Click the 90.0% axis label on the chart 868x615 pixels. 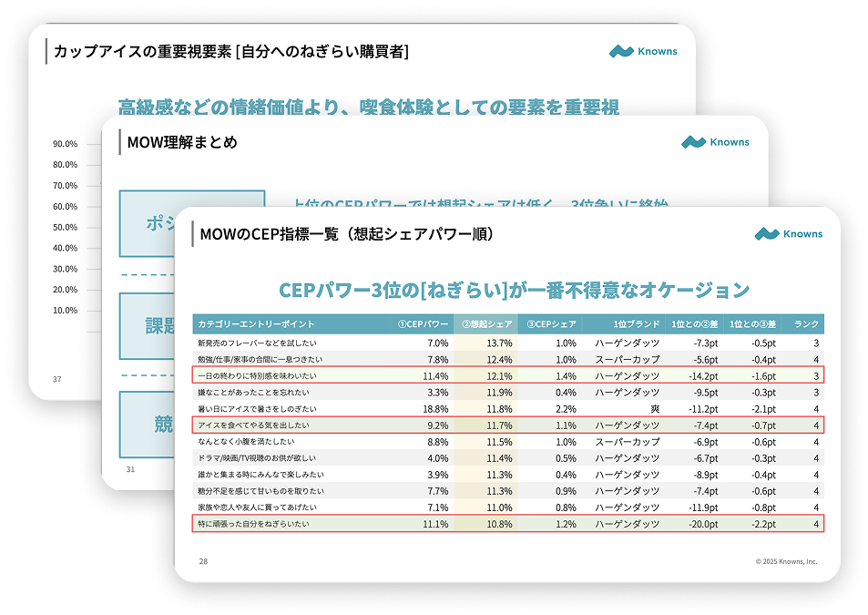point(65,144)
